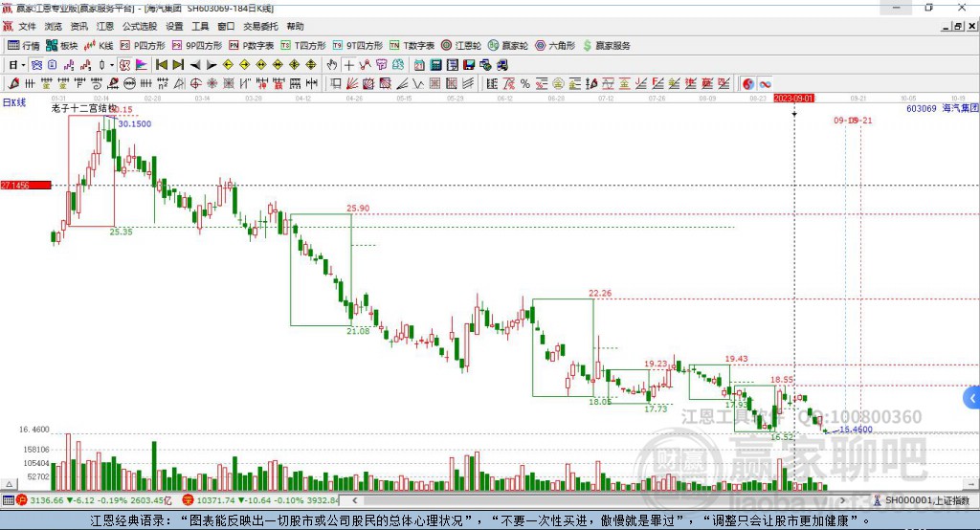Select the crosshair cursor tool

click(348, 65)
